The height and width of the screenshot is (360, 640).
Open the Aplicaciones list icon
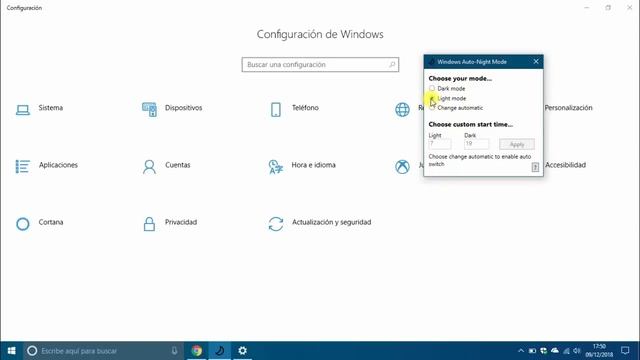pyautogui.click(x=22, y=167)
